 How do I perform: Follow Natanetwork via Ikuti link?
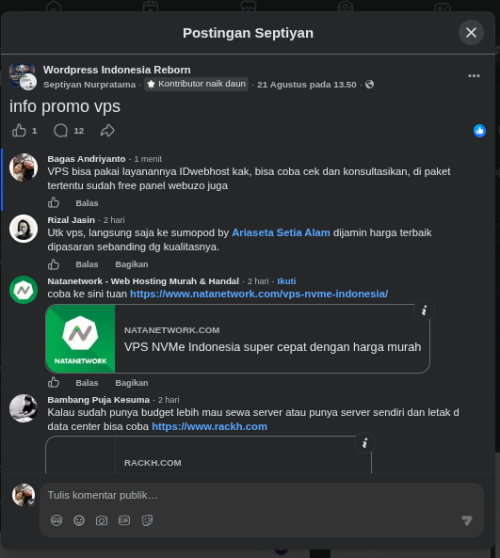pyautogui.click(x=286, y=281)
